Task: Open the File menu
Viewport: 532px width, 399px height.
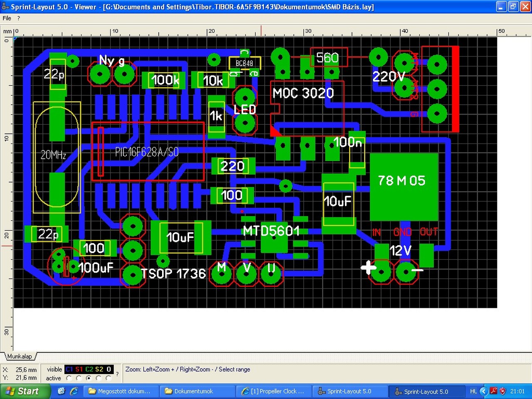Action: (x=7, y=18)
